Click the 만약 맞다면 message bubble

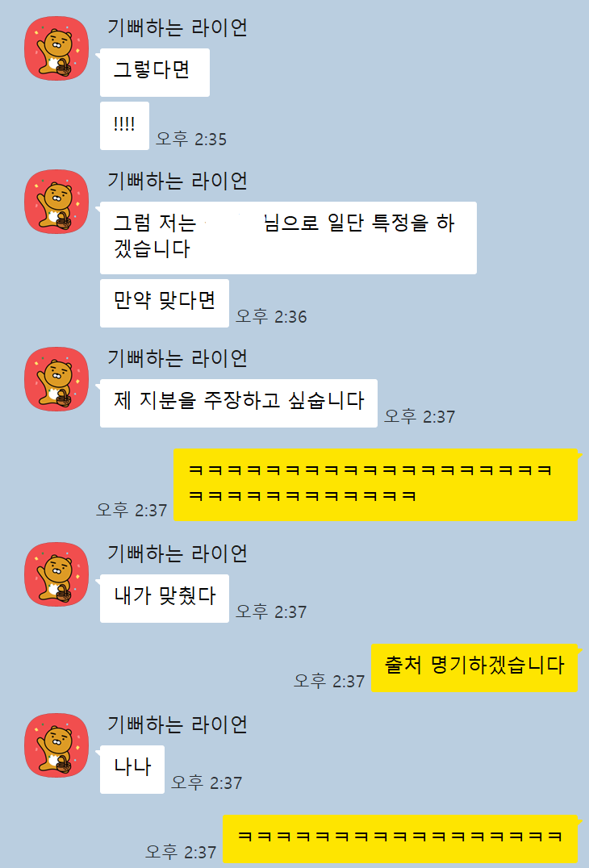[165, 303]
